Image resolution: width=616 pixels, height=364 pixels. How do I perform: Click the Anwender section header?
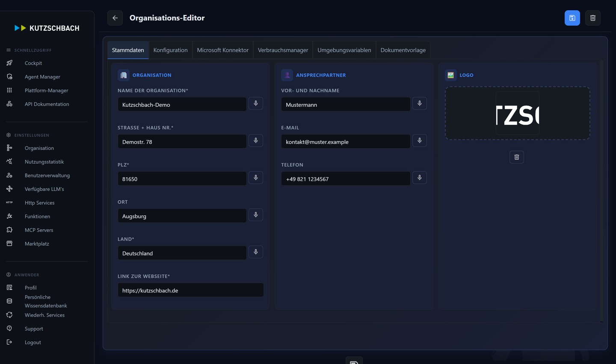[x=27, y=275]
